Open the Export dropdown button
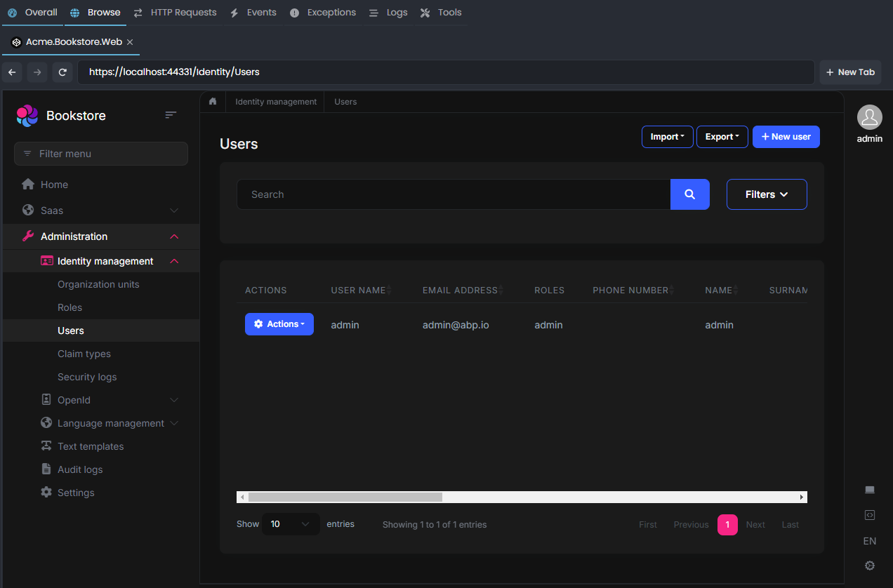893x588 pixels. click(722, 136)
